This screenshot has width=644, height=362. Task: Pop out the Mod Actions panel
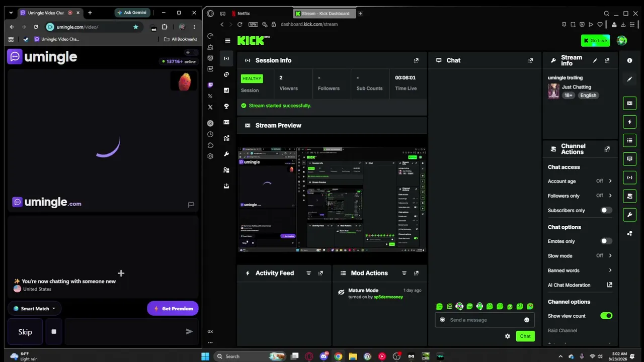(x=416, y=273)
